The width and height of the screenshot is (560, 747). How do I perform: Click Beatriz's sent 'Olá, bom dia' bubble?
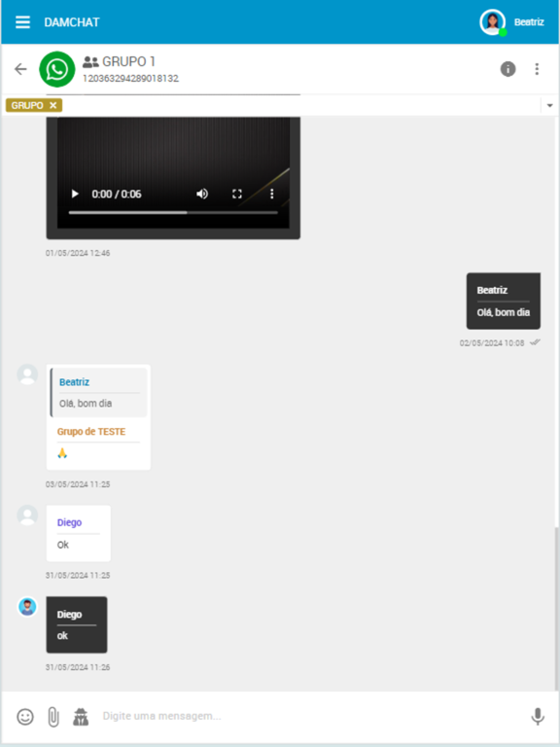(x=504, y=302)
